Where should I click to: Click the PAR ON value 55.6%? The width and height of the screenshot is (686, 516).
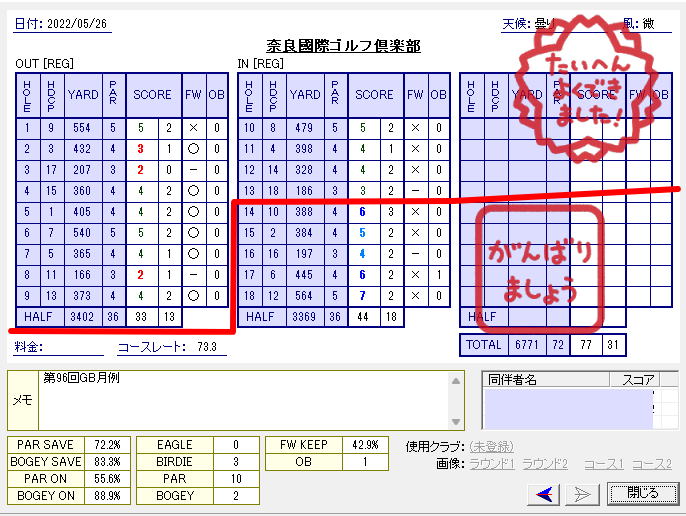point(107,479)
